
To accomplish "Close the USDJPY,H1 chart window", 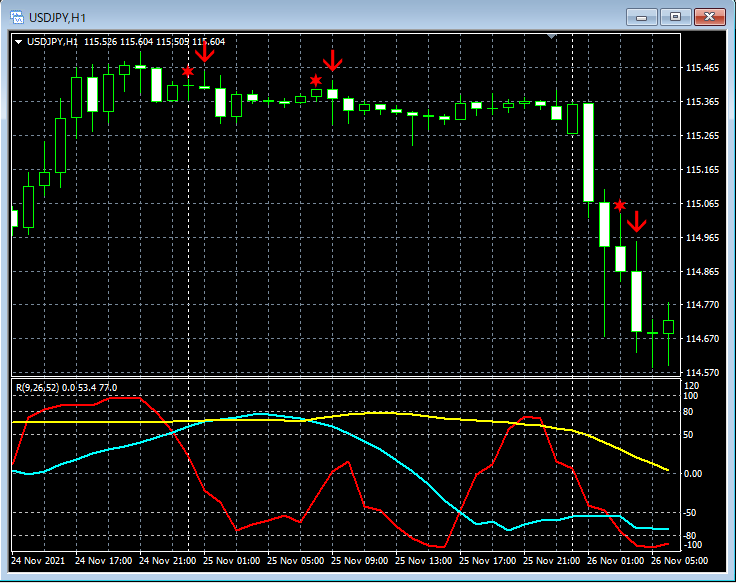I will tap(710, 17).
